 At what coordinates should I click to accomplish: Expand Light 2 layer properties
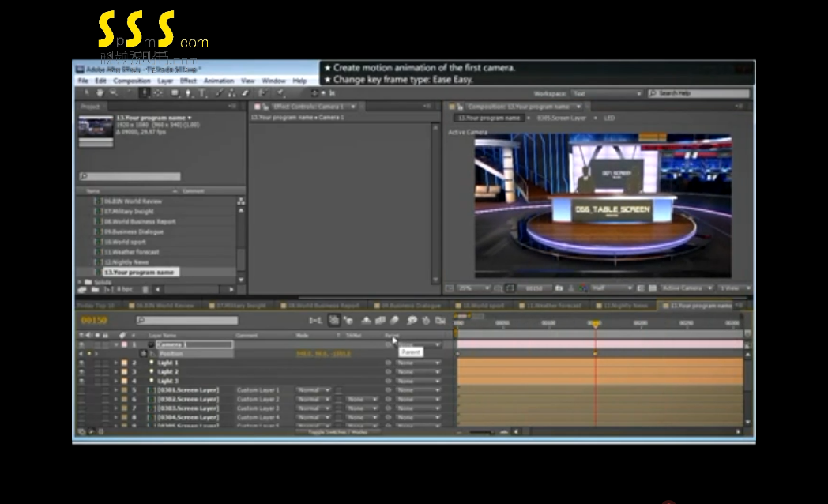tap(116, 372)
